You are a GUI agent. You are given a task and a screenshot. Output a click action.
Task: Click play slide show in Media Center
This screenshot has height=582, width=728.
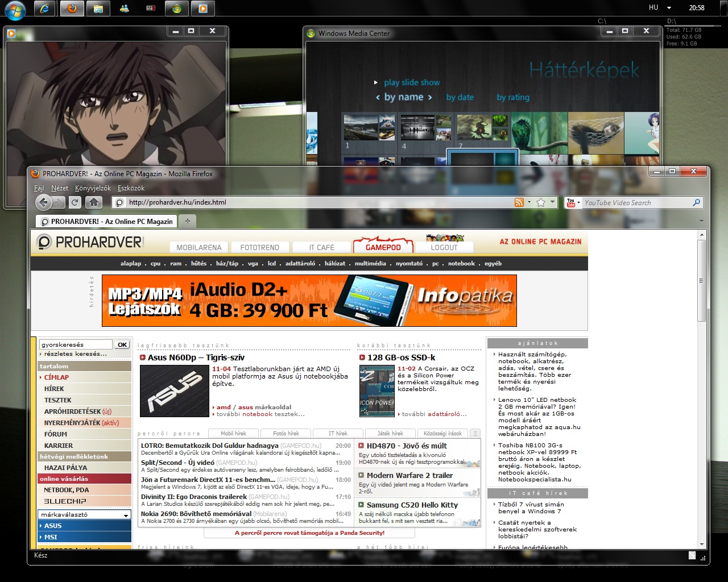pos(412,82)
